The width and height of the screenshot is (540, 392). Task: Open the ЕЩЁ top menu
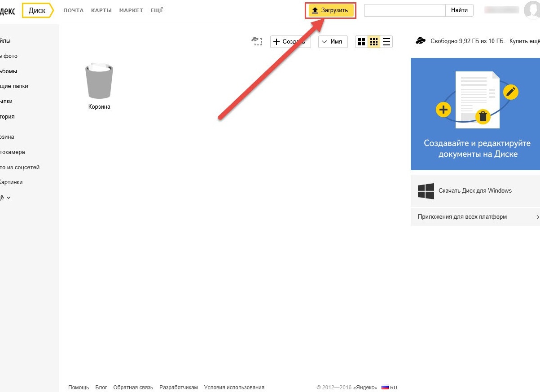pyautogui.click(x=157, y=10)
